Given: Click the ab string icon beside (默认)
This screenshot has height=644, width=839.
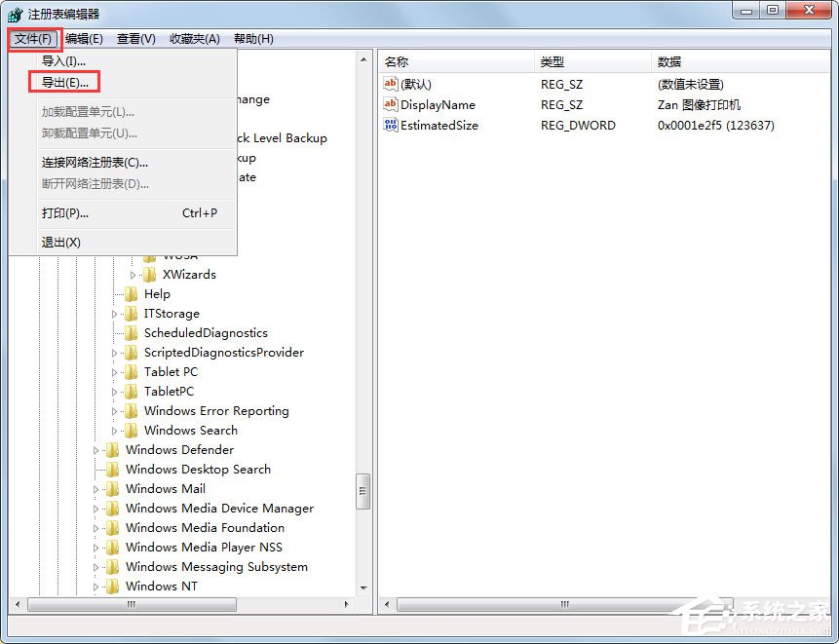Looking at the screenshot, I should (x=389, y=84).
